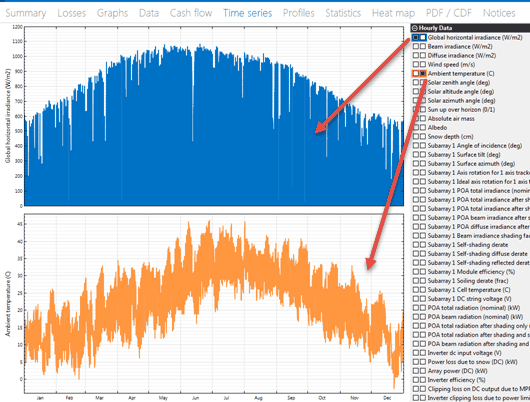Image resolution: width=530 pixels, height=402 pixels.
Task: Enable left checkbox for Diffuse irradiance
Action: click(416, 55)
